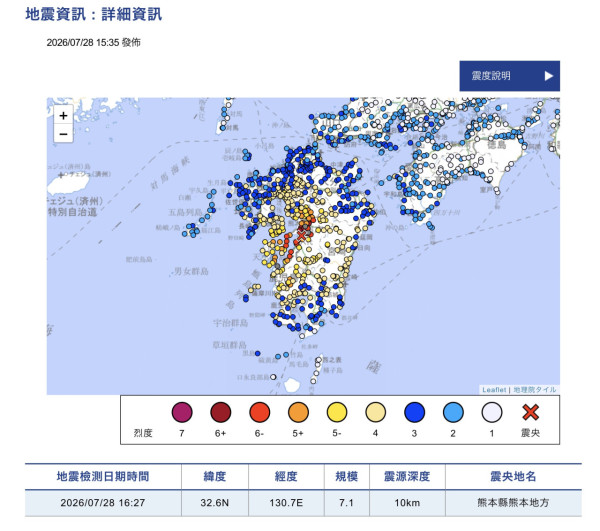Click the intensity 6- red legend circle
The height and width of the screenshot is (531, 600).
pyautogui.click(x=259, y=412)
